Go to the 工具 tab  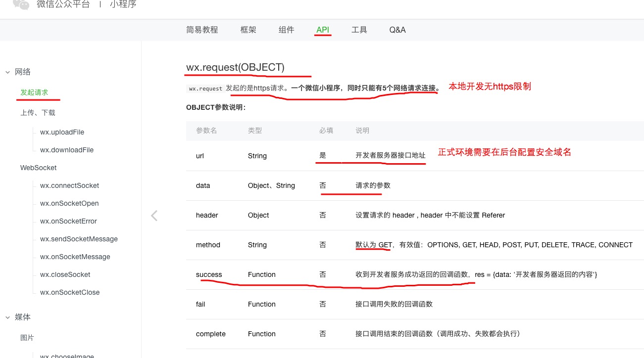click(359, 30)
